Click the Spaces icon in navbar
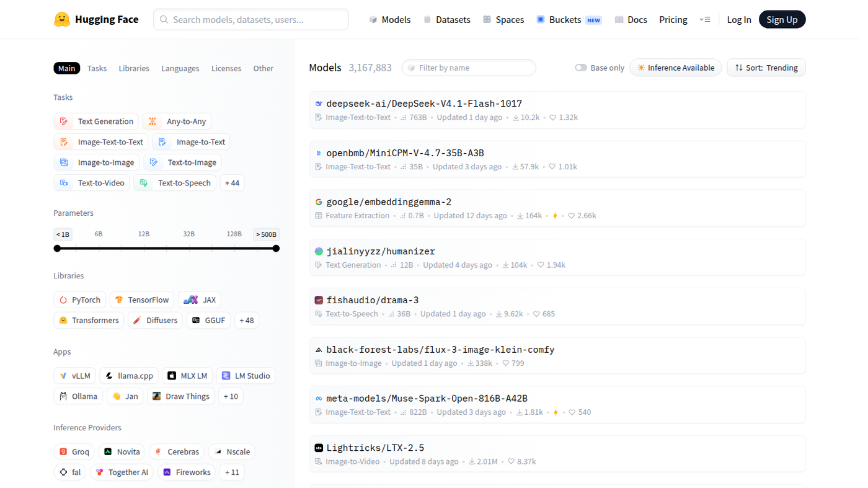This screenshot has width=868, height=488. (487, 20)
